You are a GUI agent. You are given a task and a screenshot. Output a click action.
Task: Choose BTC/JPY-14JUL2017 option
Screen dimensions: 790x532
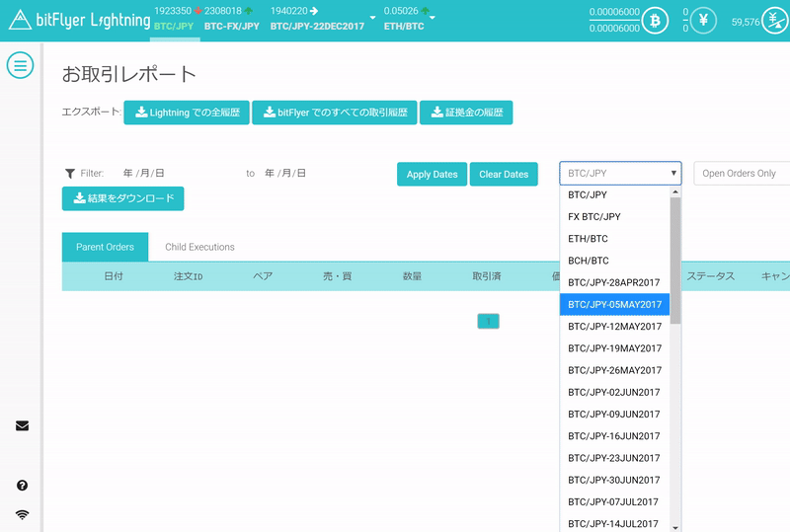coord(614,523)
